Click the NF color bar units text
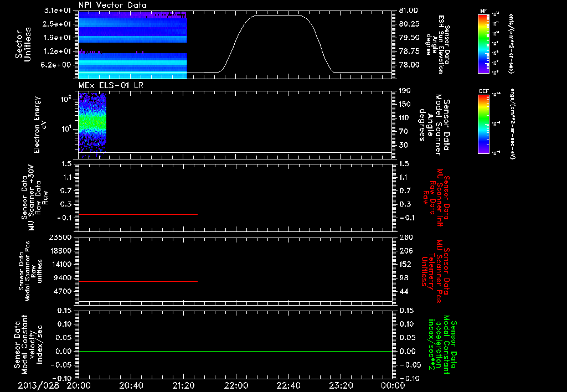 click(x=511, y=43)
